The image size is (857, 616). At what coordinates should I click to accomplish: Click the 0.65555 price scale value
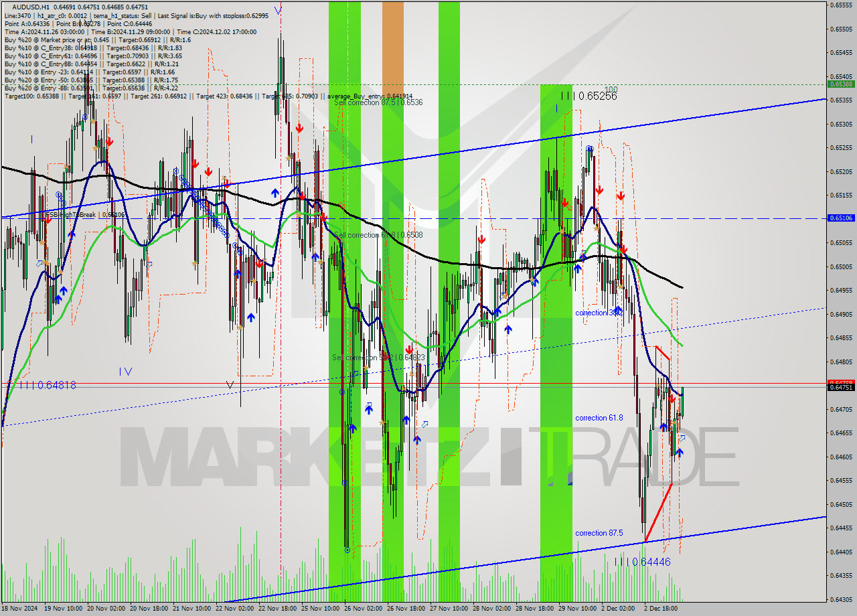click(x=840, y=5)
